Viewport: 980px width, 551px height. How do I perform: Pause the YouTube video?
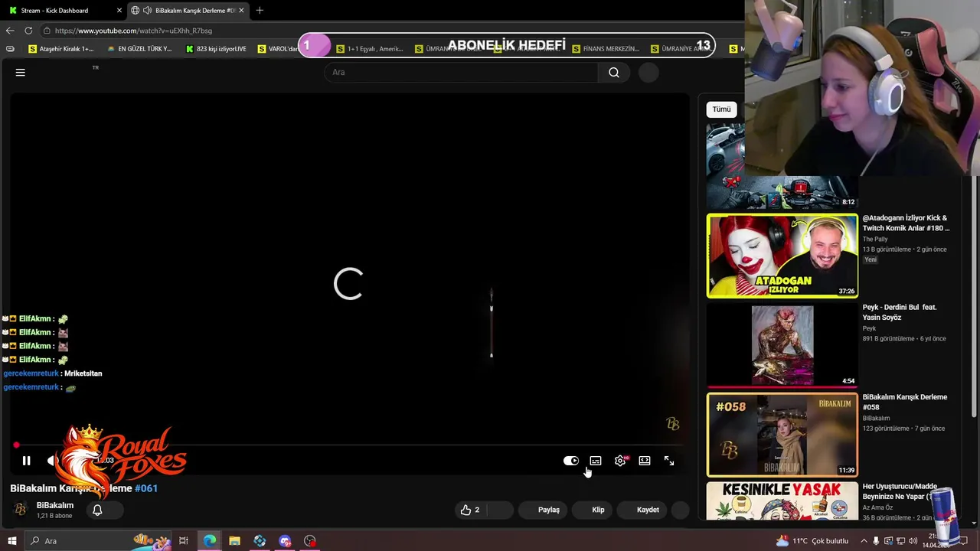coord(26,461)
